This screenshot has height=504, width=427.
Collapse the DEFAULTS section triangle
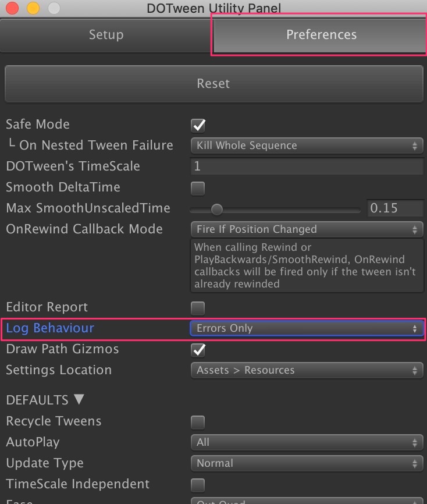(x=79, y=400)
